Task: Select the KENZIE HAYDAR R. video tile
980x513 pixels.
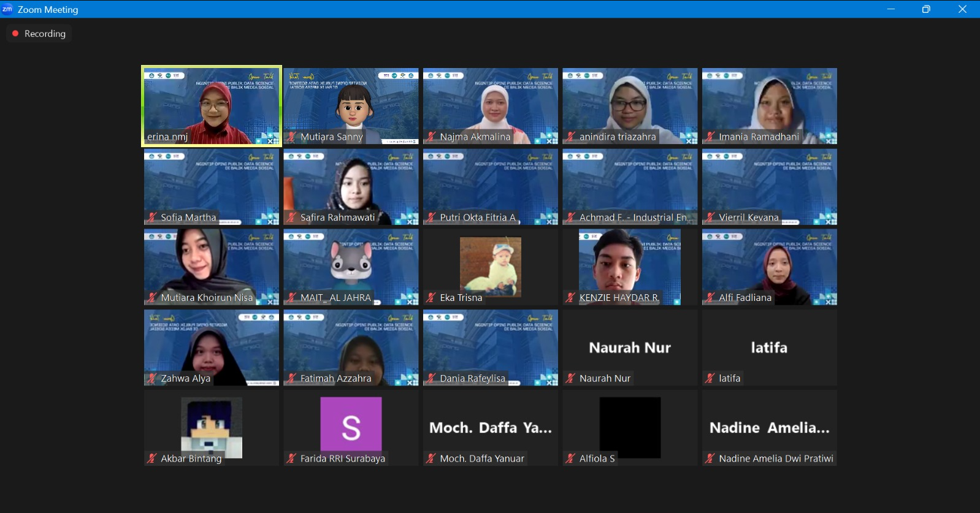Action: (x=630, y=267)
